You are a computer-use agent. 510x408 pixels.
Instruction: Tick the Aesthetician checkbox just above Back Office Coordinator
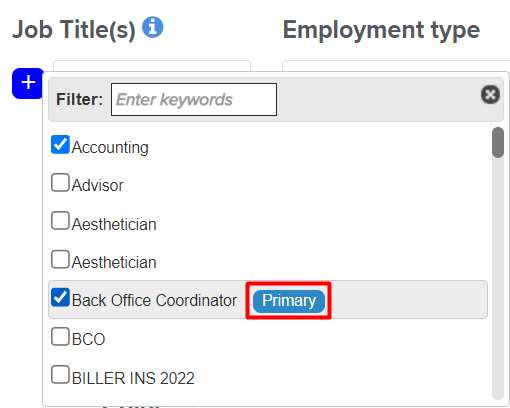pos(60,259)
